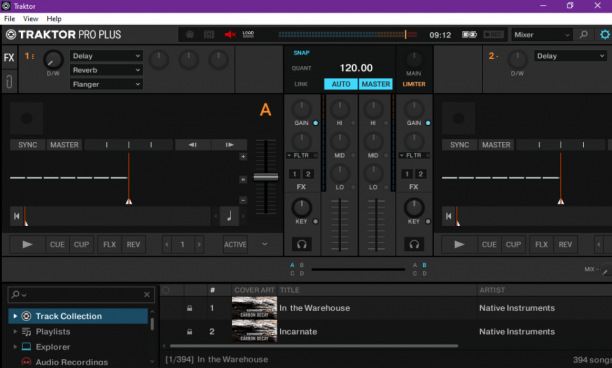Click the crossfader bar

pos(358,269)
